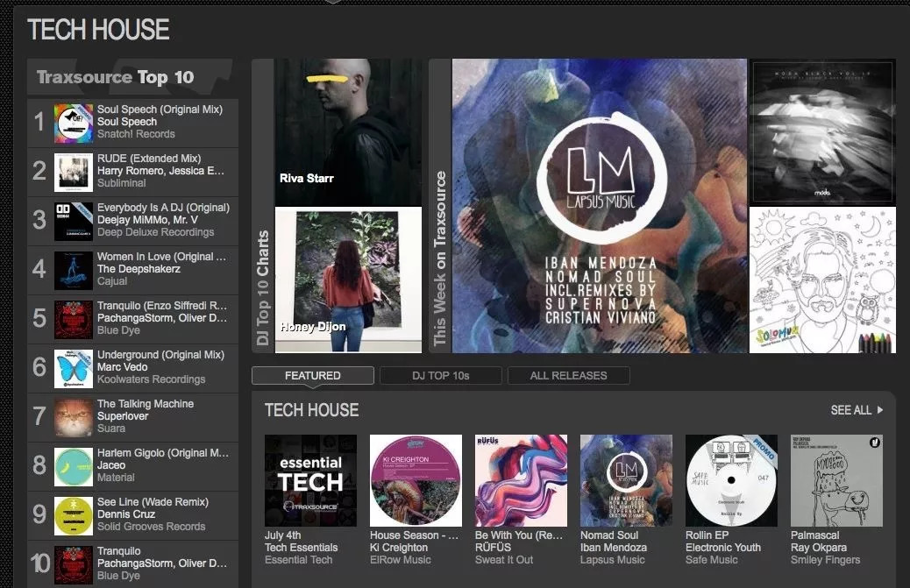
Task: Open the Sweat It Out label link
Action: pos(504,560)
